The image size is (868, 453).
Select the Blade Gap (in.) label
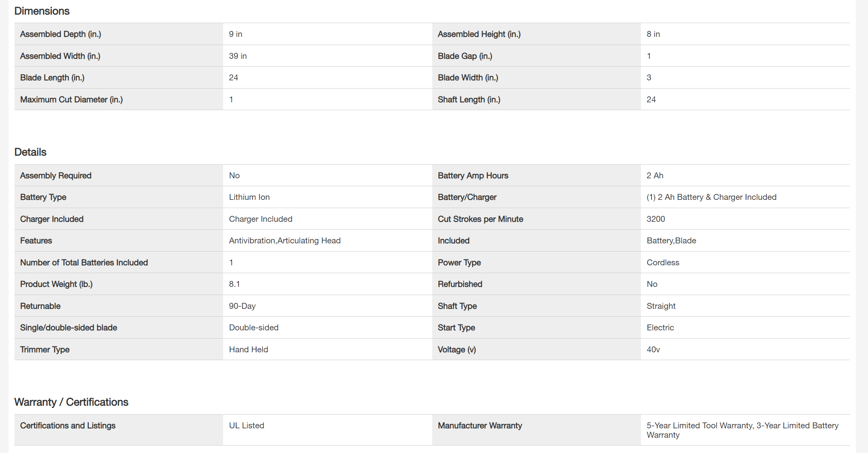pos(465,56)
